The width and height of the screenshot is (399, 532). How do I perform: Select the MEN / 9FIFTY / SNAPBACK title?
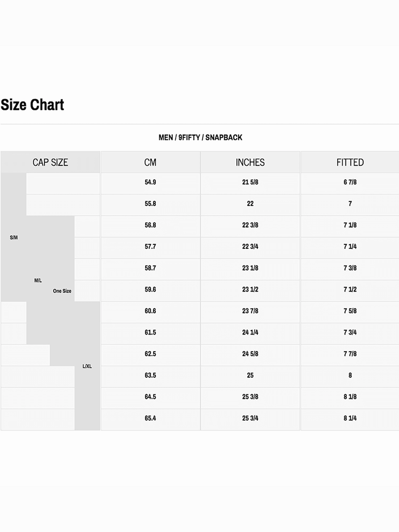point(200,137)
